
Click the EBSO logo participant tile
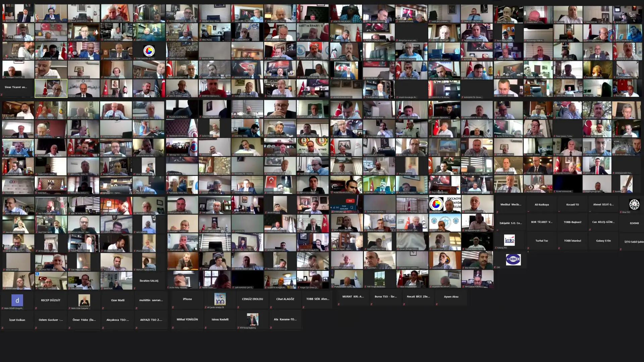pyautogui.click(x=513, y=259)
